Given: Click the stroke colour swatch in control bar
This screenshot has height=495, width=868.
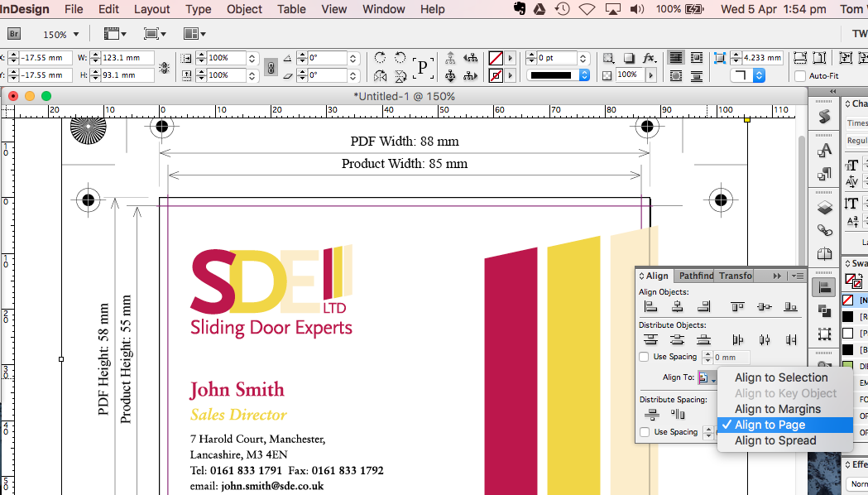Looking at the screenshot, I should (x=496, y=75).
